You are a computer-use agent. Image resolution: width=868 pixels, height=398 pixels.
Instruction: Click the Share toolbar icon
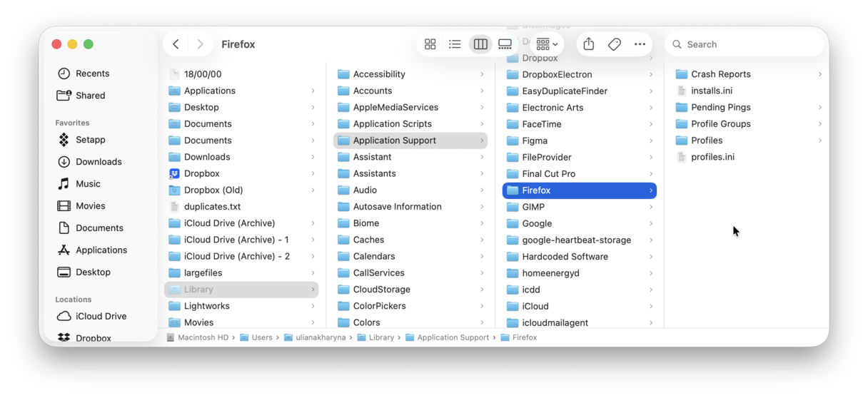pos(589,44)
